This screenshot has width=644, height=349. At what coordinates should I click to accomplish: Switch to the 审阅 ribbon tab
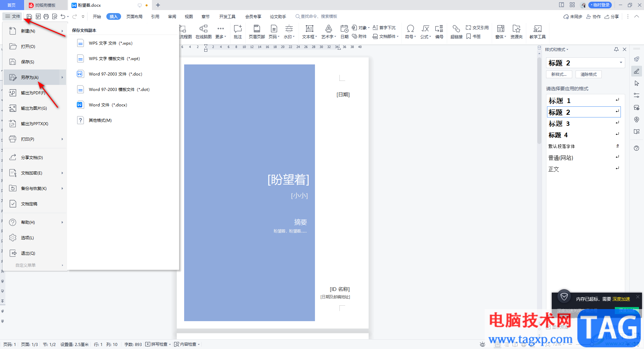click(x=172, y=16)
